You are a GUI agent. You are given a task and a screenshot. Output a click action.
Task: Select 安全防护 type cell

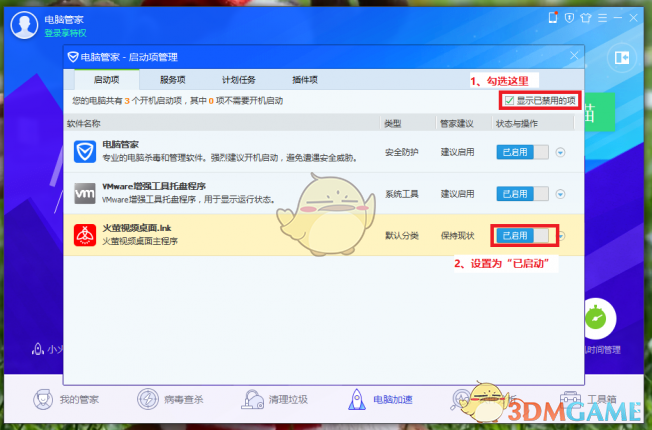pyautogui.click(x=402, y=152)
